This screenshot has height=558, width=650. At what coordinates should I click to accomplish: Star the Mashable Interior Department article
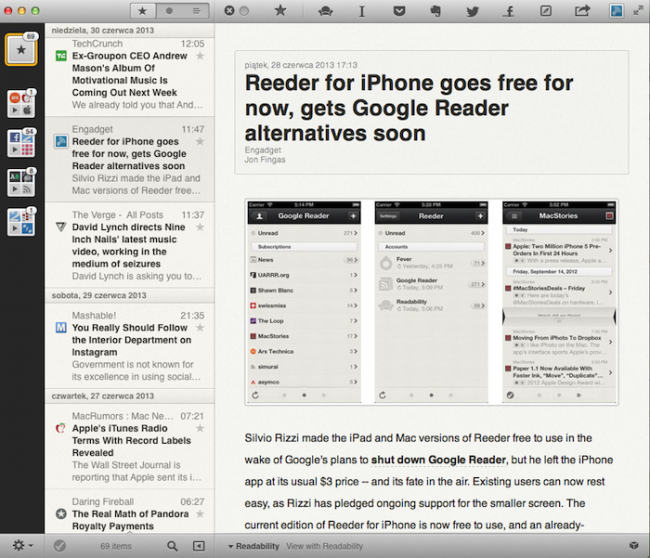[200, 328]
